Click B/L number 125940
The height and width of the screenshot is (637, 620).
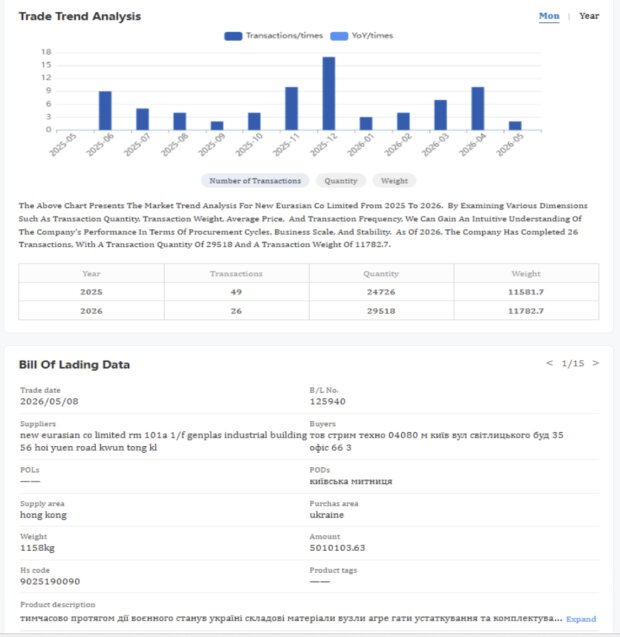[x=327, y=401]
